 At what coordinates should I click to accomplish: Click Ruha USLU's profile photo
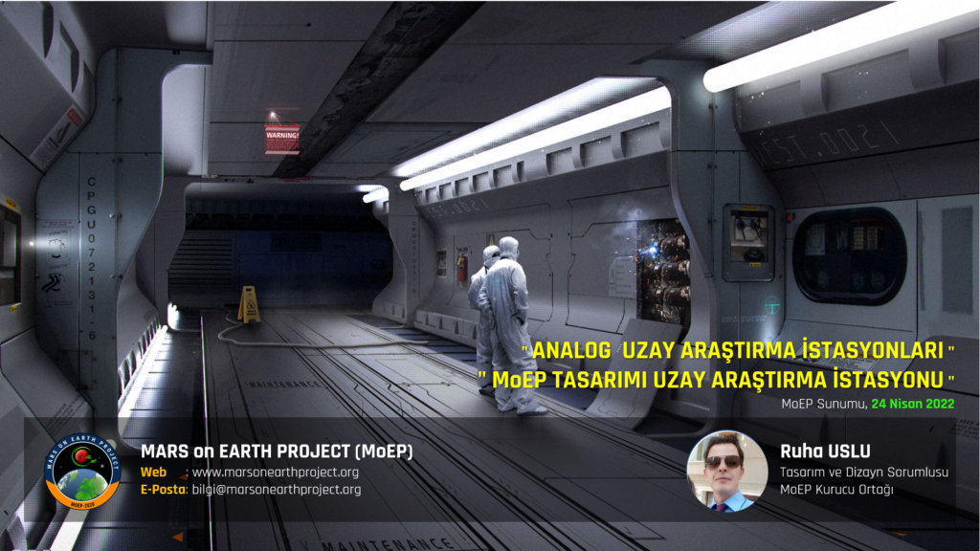726,472
